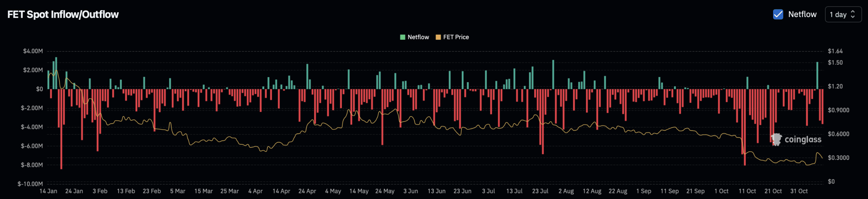868x199 pixels.
Task: Click the Netflow label beside the checkbox
Action: click(802, 14)
